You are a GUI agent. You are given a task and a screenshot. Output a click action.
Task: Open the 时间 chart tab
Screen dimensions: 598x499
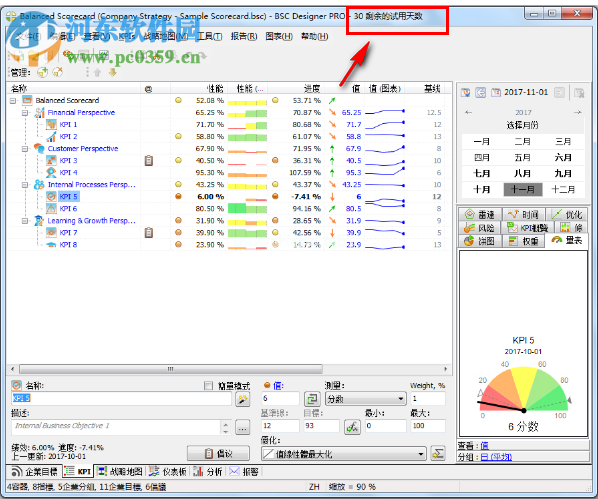click(x=523, y=215)
